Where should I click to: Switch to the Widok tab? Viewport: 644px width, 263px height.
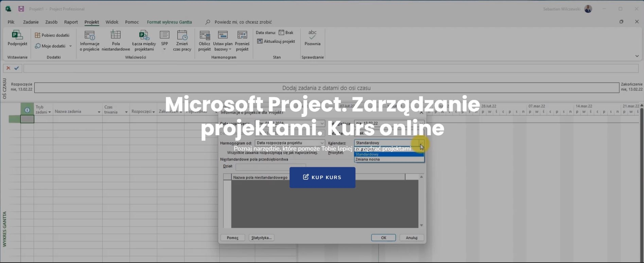pos(112,22)
